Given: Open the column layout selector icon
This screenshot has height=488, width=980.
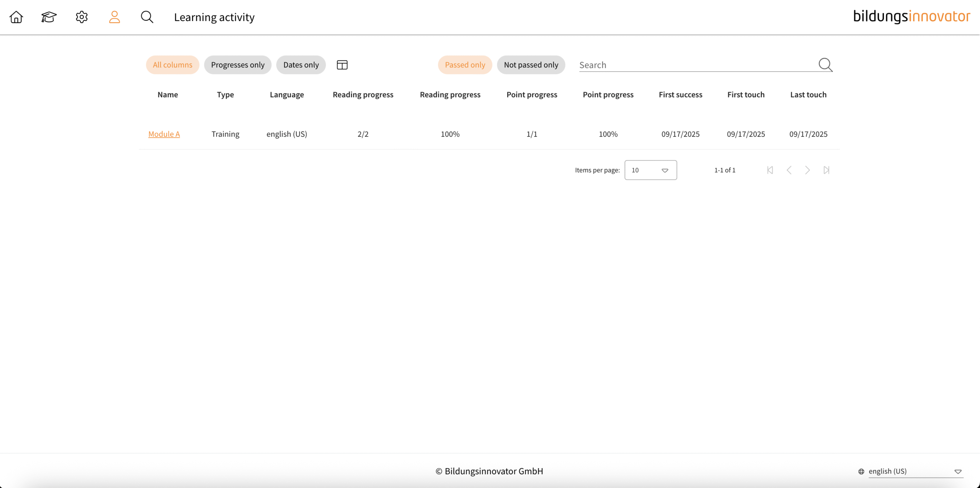Looking at the screenshot, I should (x=342, y=65).
